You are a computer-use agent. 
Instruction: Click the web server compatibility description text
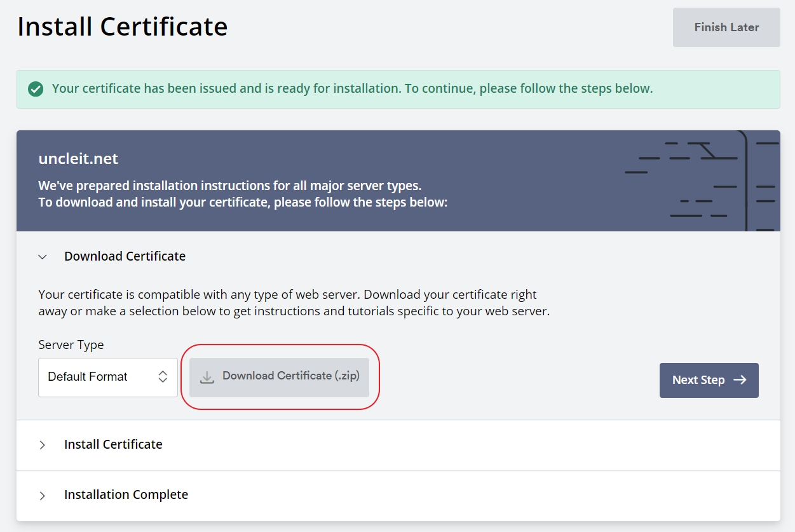click(x=294, y=303)
